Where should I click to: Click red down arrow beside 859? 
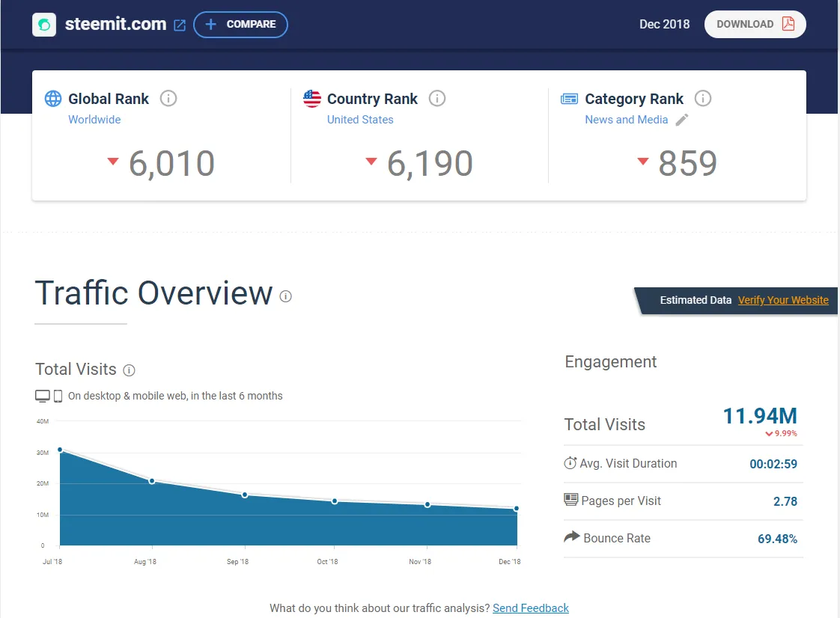(643, 161)
